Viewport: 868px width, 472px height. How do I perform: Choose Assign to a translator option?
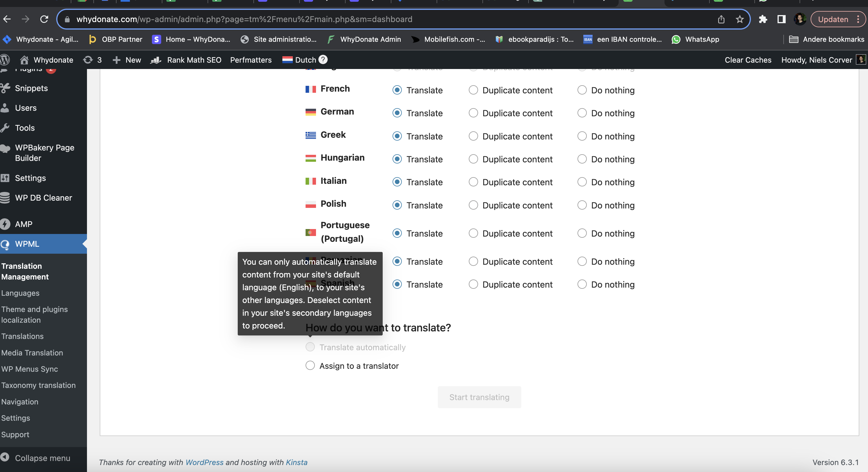pos(310,366)
